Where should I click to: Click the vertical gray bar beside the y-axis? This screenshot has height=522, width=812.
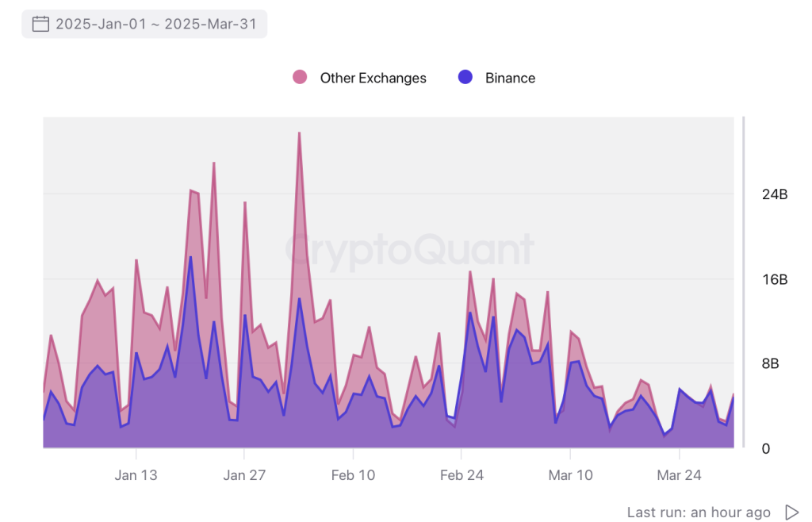pyautogui.click(x=743, y=282)
